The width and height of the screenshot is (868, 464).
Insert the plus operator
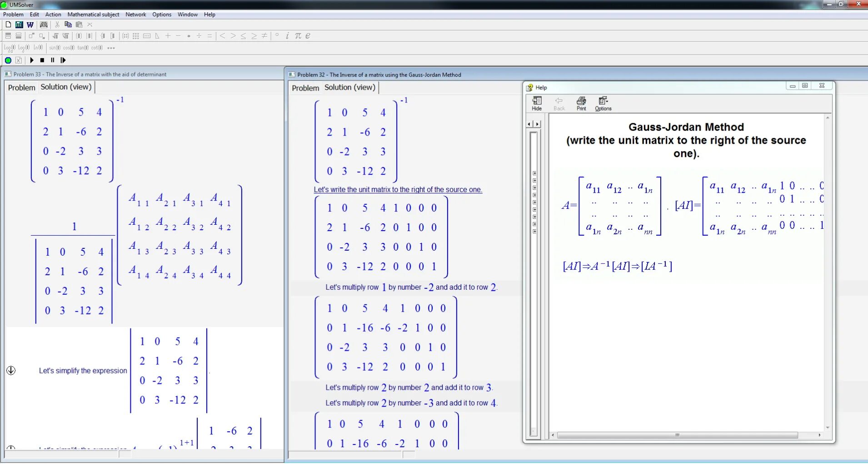tap(168, 36)
